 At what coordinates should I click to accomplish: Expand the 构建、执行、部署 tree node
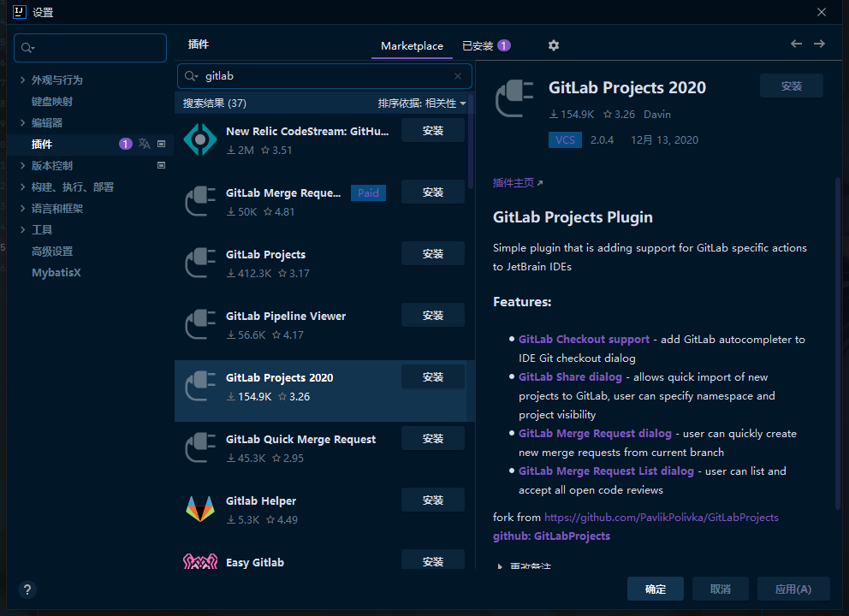(x=23, y=187)
